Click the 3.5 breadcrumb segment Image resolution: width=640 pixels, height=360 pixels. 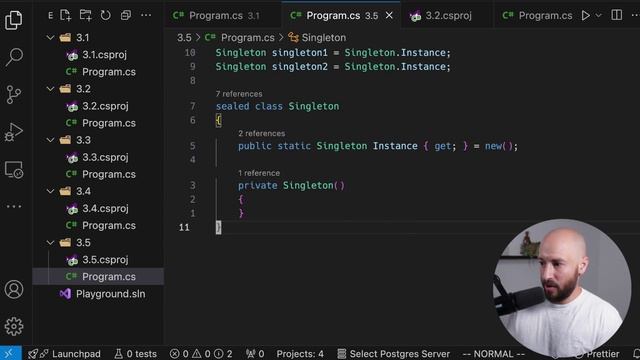tap(184, 38)
